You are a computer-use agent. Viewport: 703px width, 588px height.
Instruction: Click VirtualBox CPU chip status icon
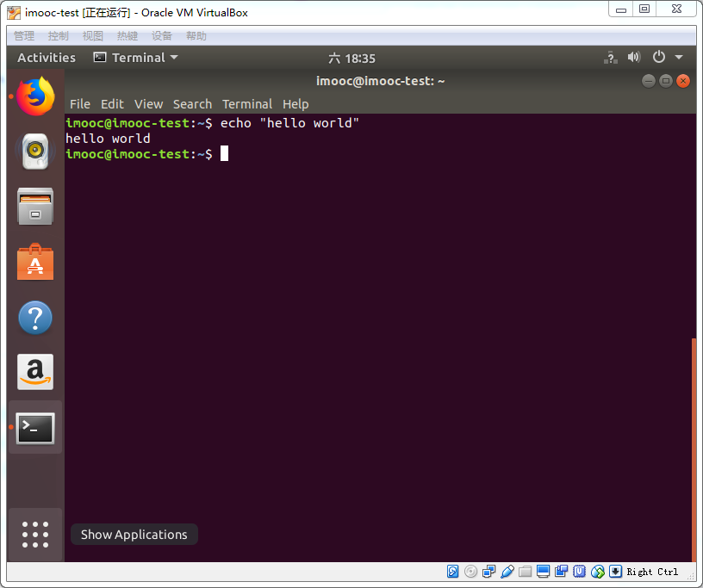pos(579,572)
